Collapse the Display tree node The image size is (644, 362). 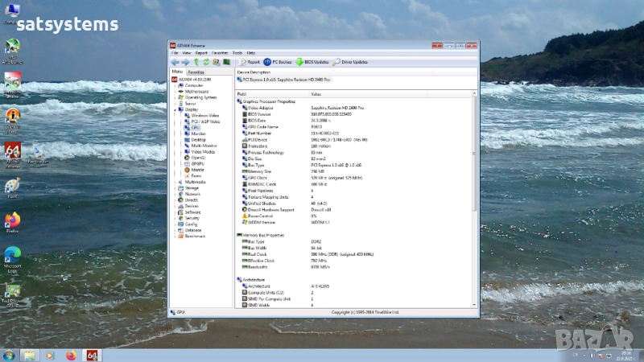[x=174, y=109]
